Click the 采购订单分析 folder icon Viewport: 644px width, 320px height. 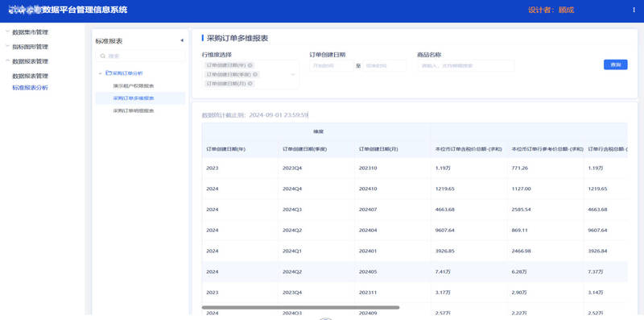point(109,73)
